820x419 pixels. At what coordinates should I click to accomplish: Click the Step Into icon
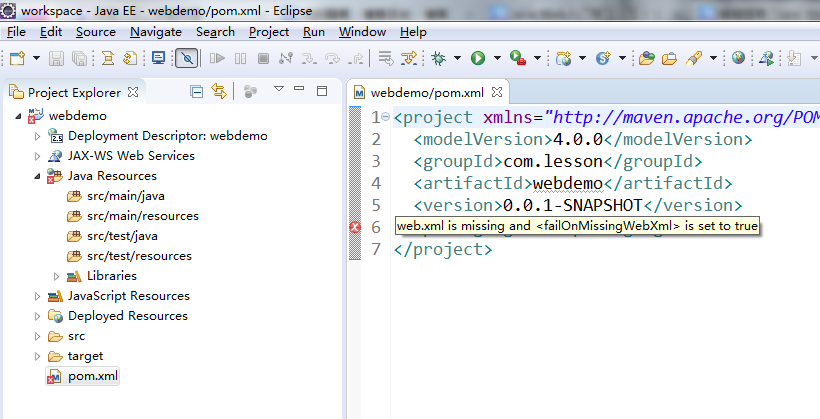(309, 58)
